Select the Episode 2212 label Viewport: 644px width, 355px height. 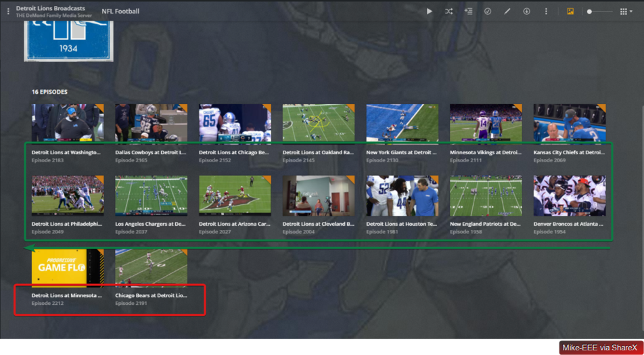tap(47, 304)
